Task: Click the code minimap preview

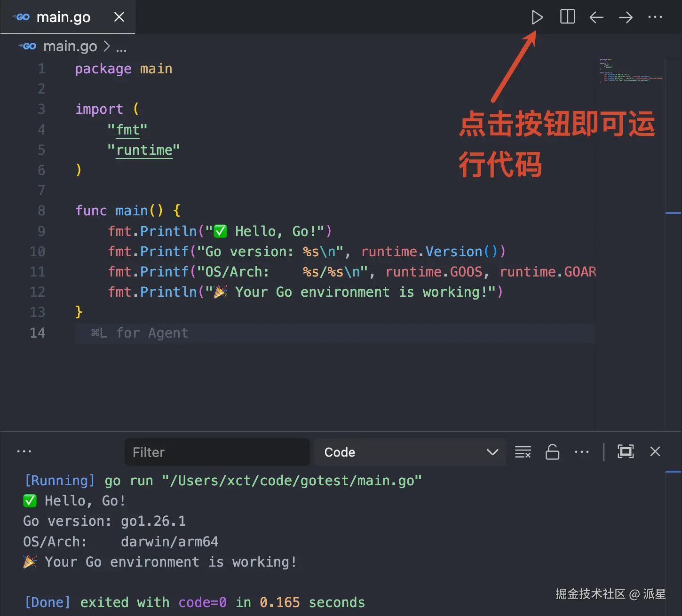Action: pyautogui.click(x=631, y=71)
